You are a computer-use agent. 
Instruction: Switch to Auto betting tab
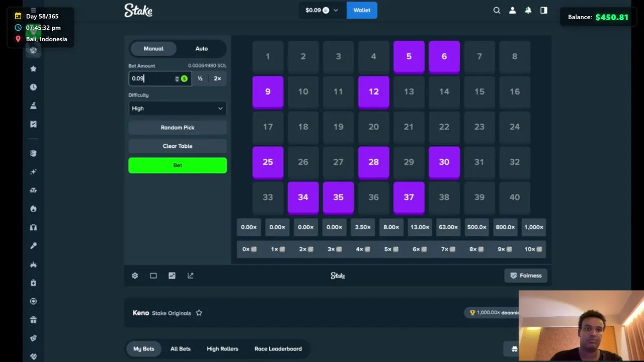pos(201,49)
